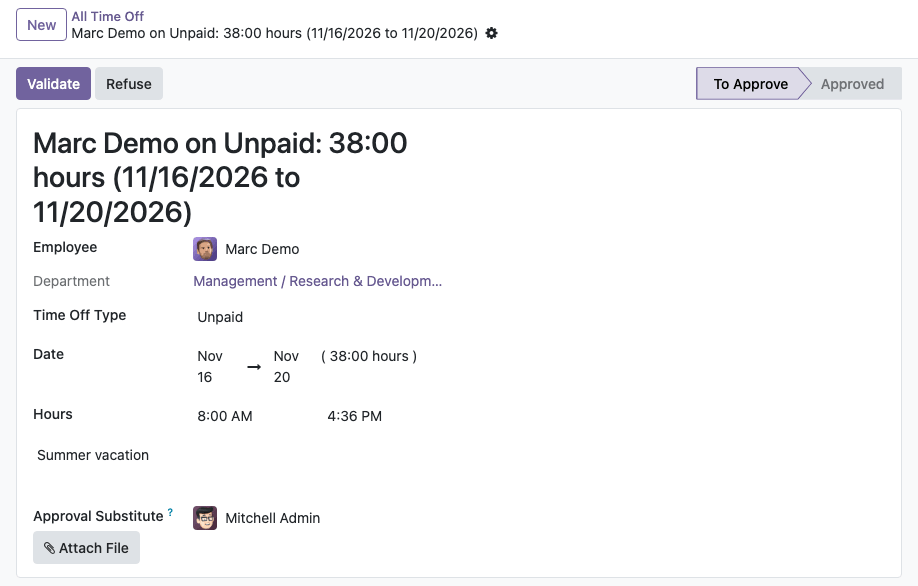Click the paperclip icon in Attach File
Screen dimensions: 918x586
(x=50, y=548)
